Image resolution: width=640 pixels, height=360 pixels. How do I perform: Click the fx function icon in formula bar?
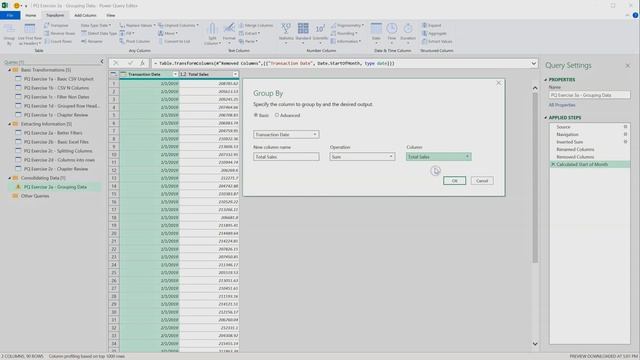point(142,63)
